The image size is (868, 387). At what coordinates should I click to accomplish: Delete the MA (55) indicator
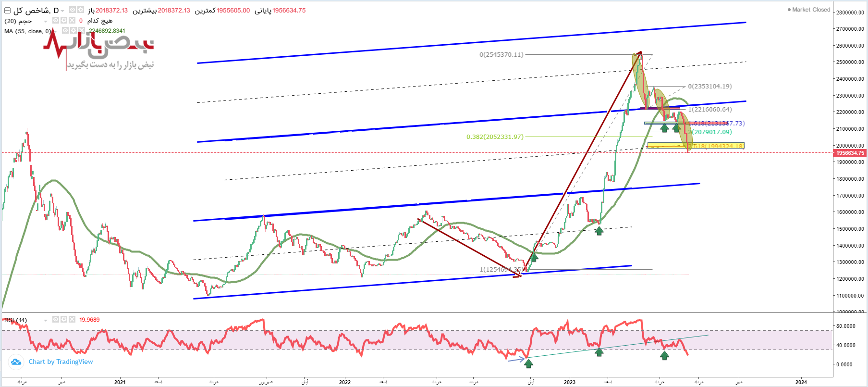click(81, 30)
